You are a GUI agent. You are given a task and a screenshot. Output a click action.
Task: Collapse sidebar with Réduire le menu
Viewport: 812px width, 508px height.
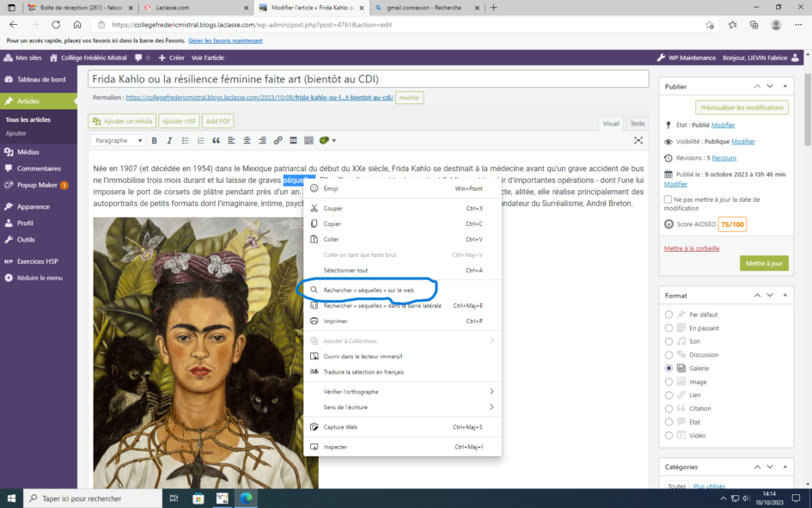(x=39, y=278)
